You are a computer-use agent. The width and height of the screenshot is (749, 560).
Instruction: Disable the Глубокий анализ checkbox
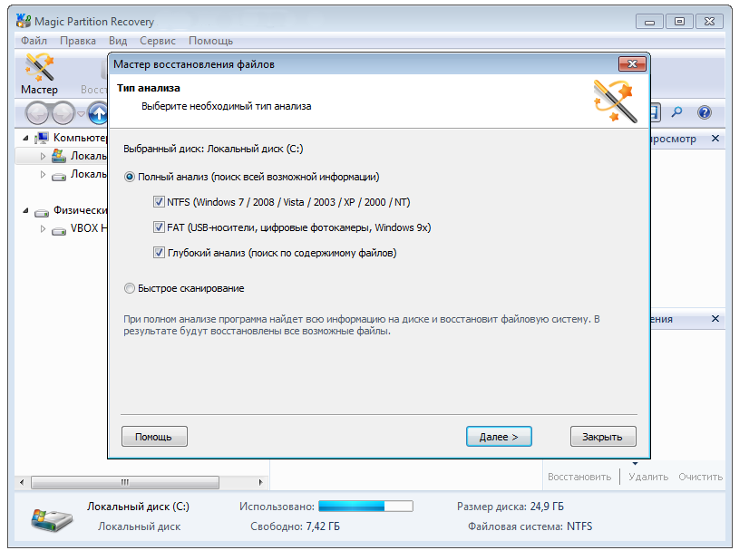(x=159, y=252)
